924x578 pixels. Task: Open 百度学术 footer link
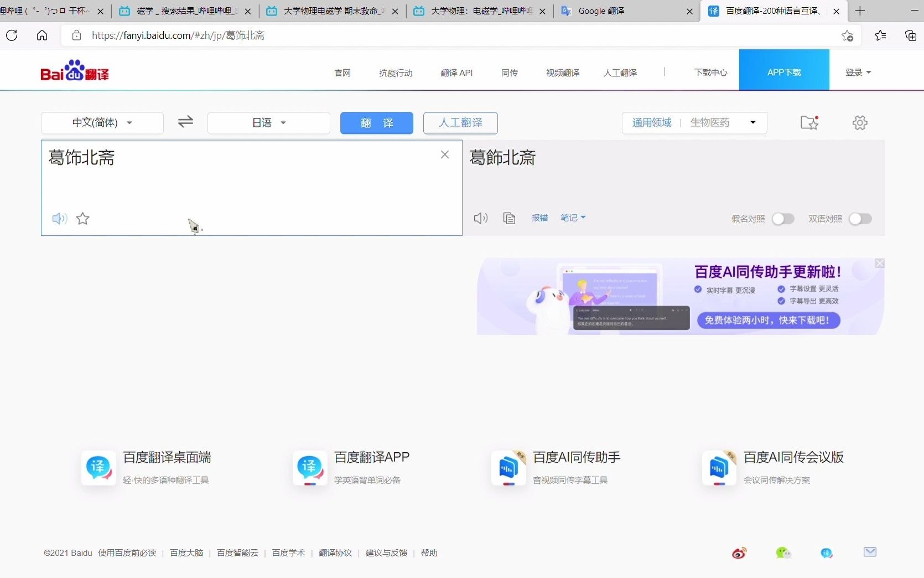coord(288,553)
